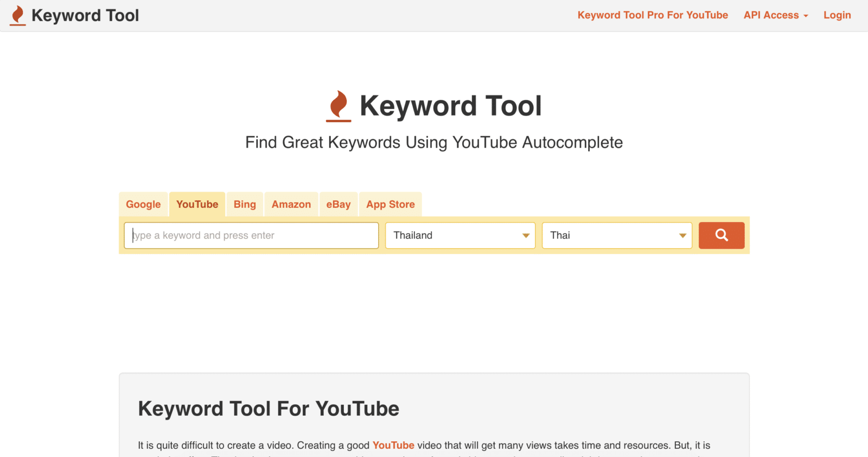The image size is (868, 457).
Task: Click the Keyword Tool brand text in the navbar
Action: [85, 15]
